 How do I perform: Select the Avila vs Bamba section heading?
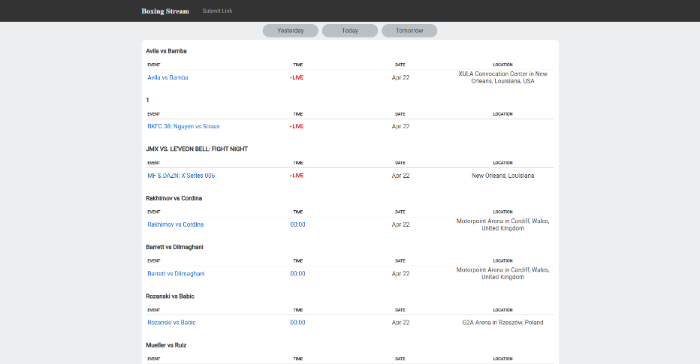tap(166, 51)
